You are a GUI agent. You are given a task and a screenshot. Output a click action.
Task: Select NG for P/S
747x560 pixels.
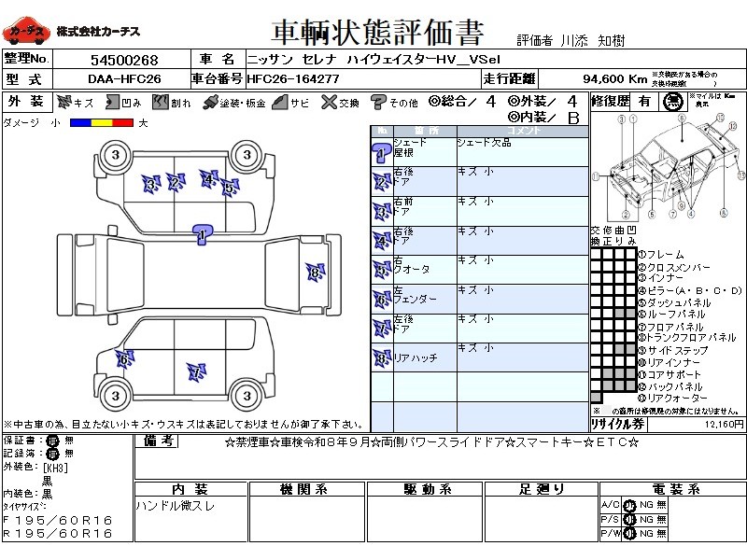[646, 520]
